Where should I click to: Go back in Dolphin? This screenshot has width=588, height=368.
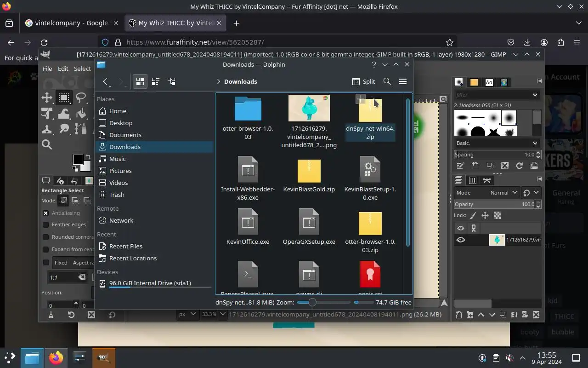105,81
